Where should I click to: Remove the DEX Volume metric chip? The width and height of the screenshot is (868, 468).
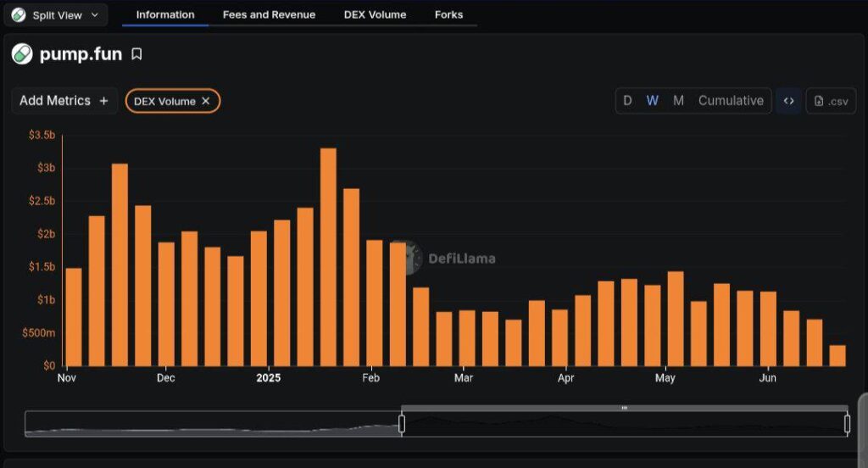pyautogui.click(x=206, y=101)
